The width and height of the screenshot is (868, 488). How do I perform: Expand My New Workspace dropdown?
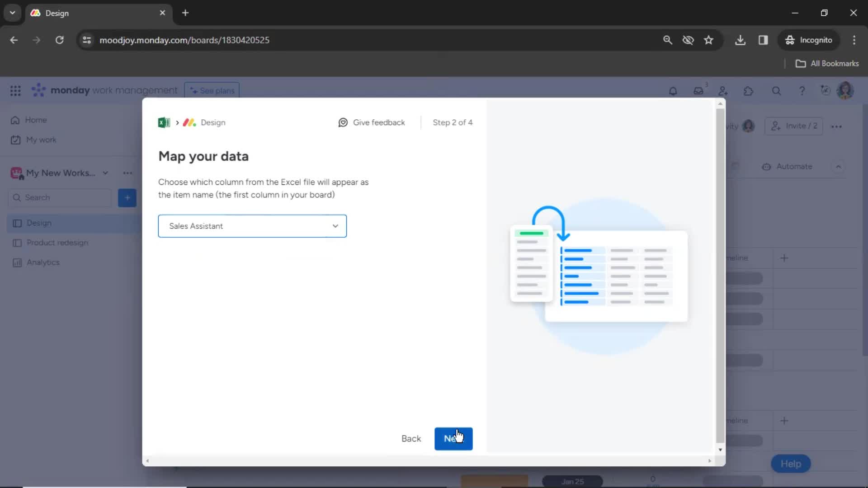(105, 173)
